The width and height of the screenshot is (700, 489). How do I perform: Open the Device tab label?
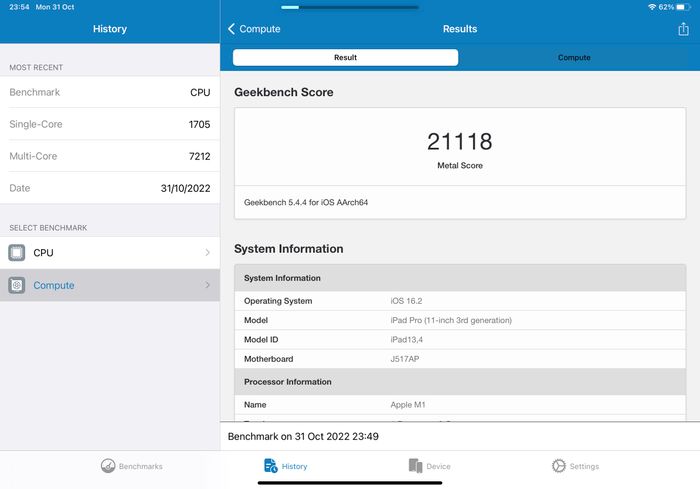coord(438,466)
